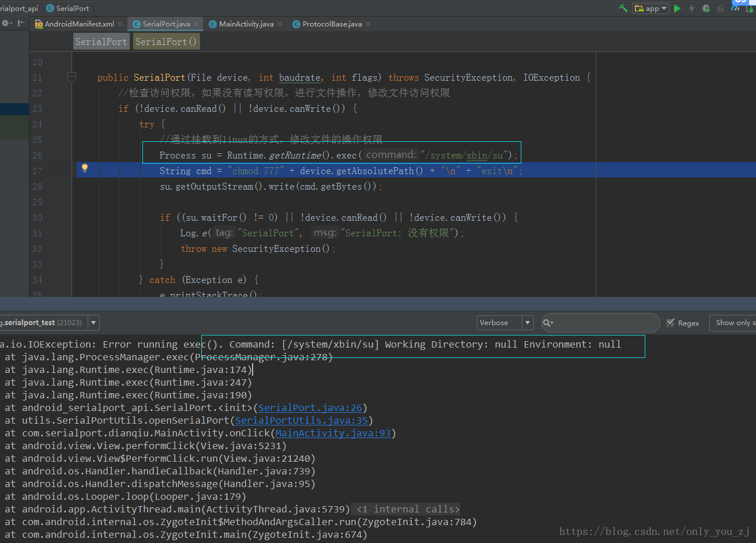The height and width of the screenshot is (543, 756).
Task: Click the SerialPort() method breadcrumb
Action: click(166, 42)
